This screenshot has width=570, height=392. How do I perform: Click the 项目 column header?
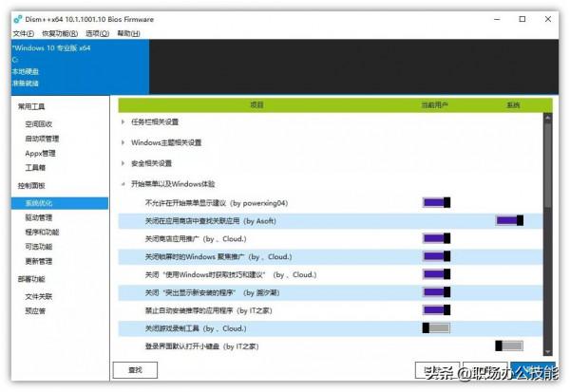[x=256, y=105]
